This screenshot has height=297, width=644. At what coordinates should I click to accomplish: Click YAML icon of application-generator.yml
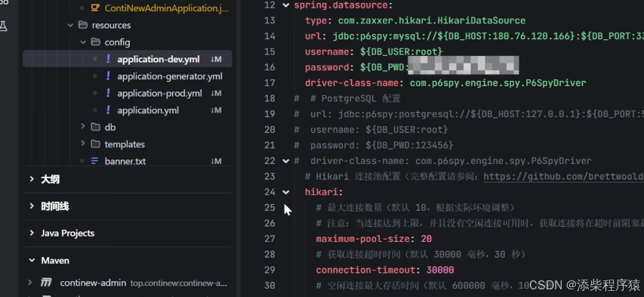pos(108,76)
